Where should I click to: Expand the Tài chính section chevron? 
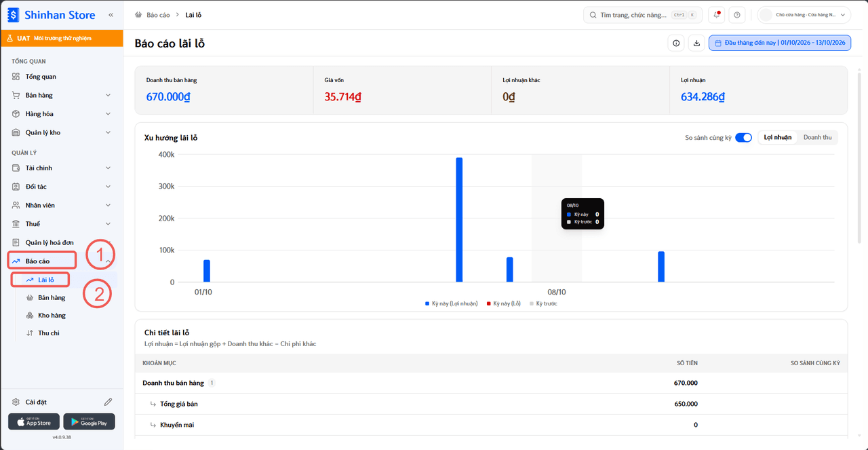pyautogui.click(x=108, y=168)
